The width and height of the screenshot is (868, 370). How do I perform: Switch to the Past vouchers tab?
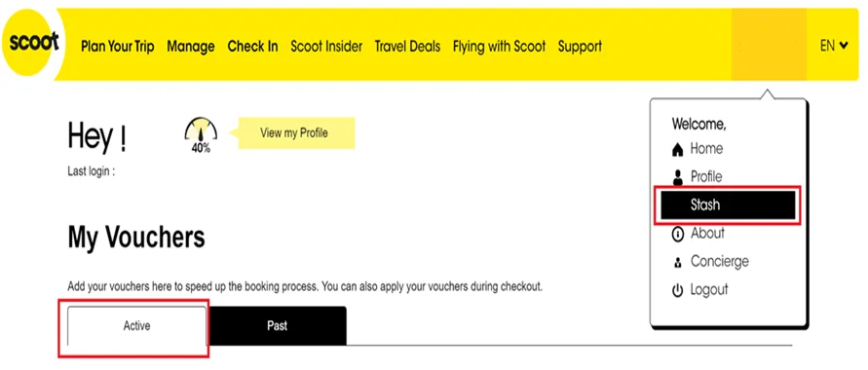277,326
